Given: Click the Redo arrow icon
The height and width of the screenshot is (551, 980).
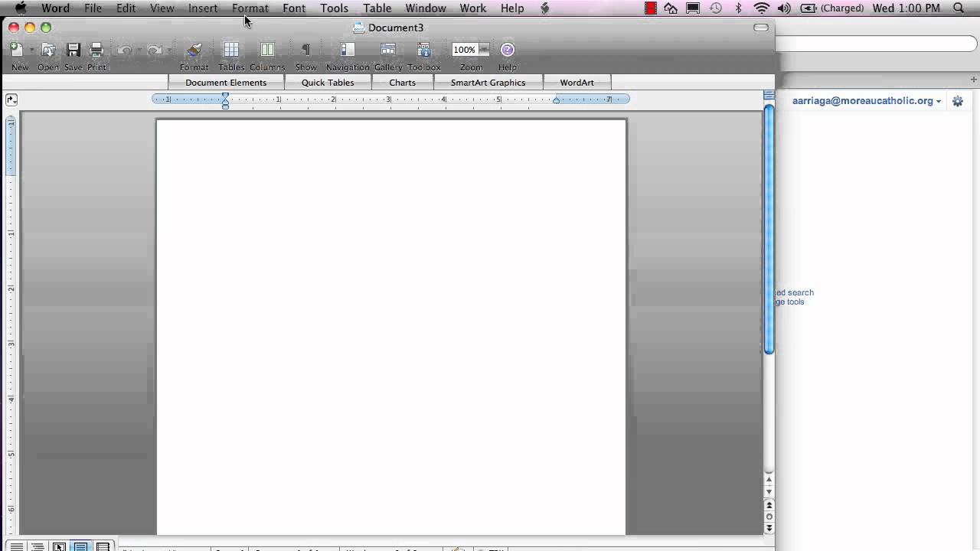Looking at the screenshot, I should [x=155, y=51].
